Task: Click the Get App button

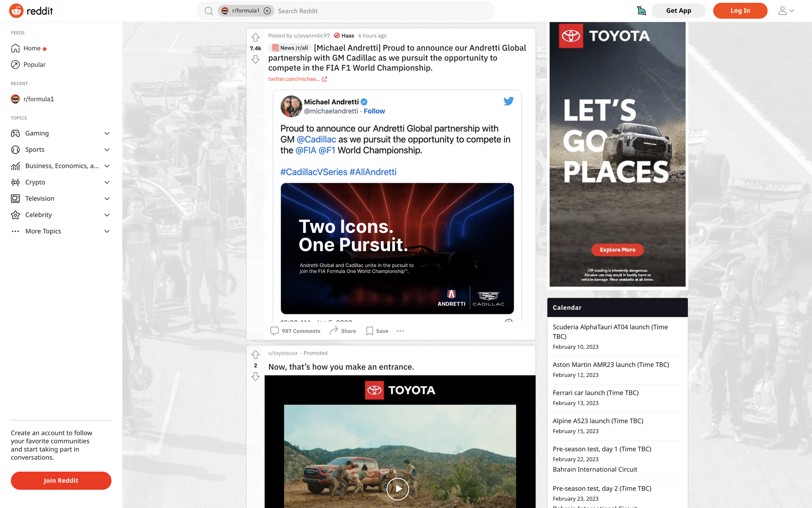Action: [x=679, y=11]
